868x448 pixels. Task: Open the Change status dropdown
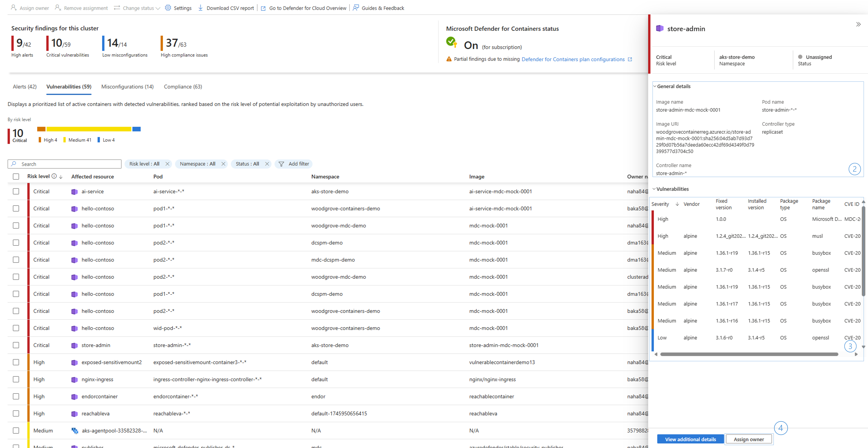click(137, 8)
